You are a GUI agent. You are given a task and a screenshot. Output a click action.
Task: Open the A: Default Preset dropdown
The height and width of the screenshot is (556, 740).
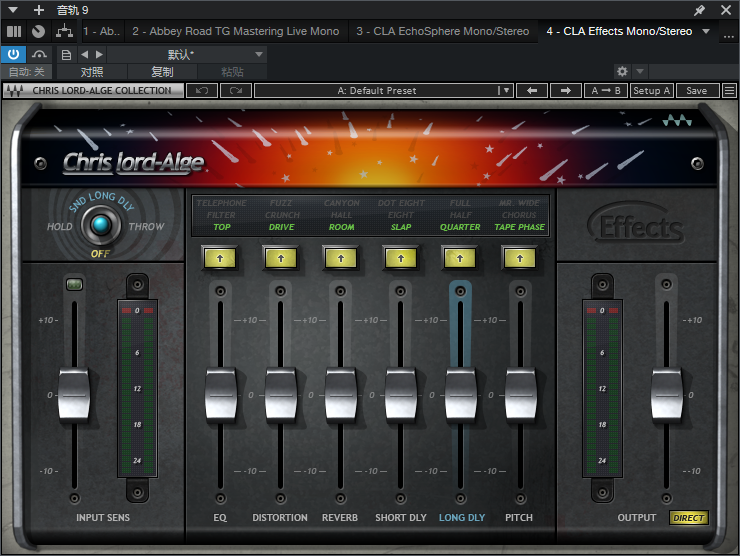click(x=383, y=91)
